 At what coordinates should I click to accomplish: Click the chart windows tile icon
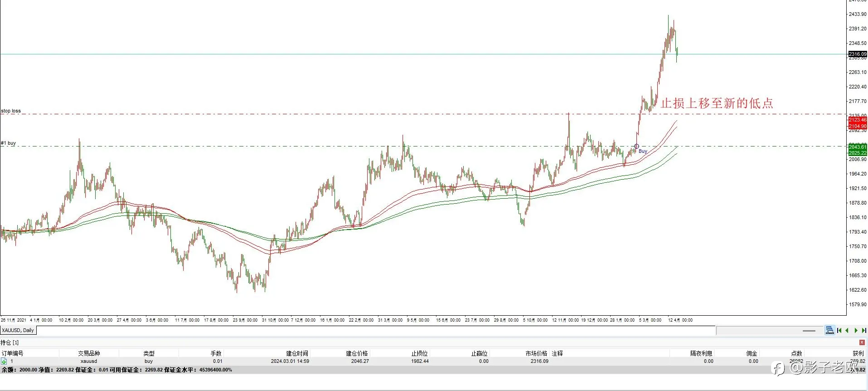click(829, 330)
